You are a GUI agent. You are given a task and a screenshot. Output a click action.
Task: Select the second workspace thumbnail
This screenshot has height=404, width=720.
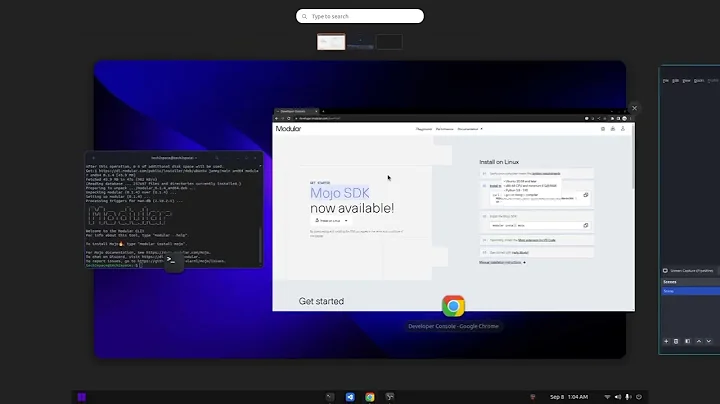tap(360, 42)
